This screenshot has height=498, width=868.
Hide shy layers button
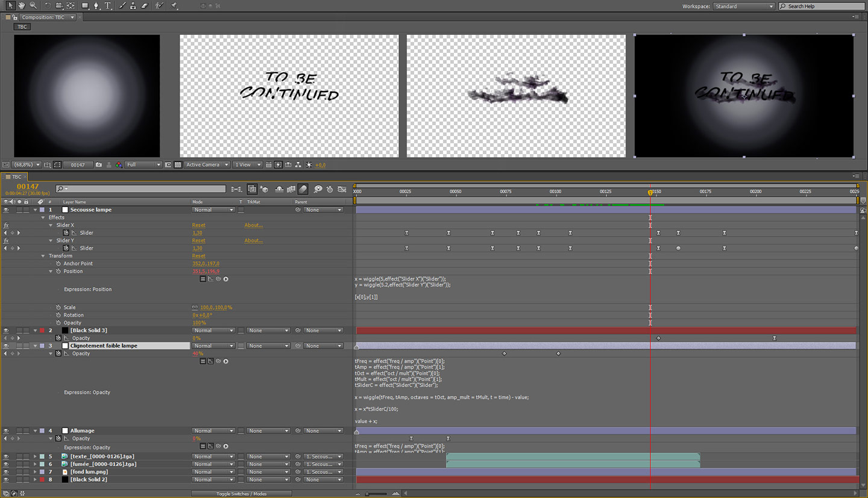coord(278,189)
